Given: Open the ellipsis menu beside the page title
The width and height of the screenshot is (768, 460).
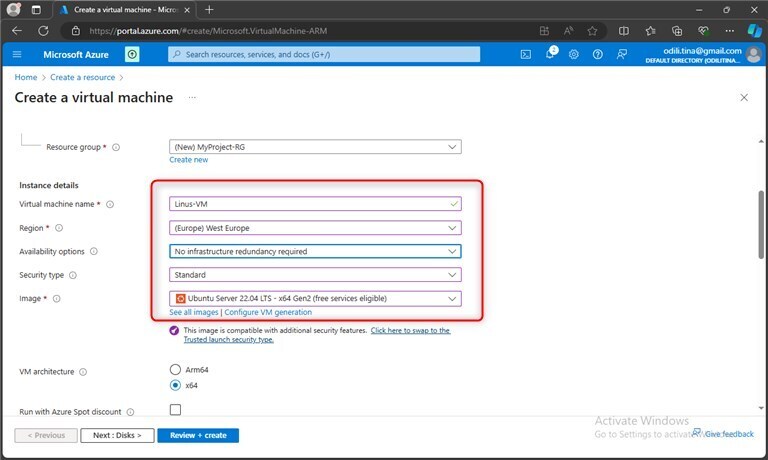Looking at the screenshot, I should coord(192,97).
